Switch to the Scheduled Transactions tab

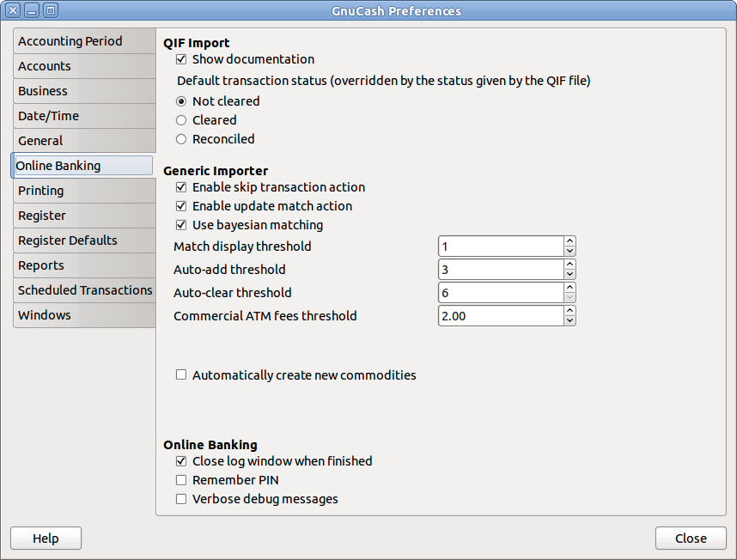pyautogui.click(x=85, y=290)
